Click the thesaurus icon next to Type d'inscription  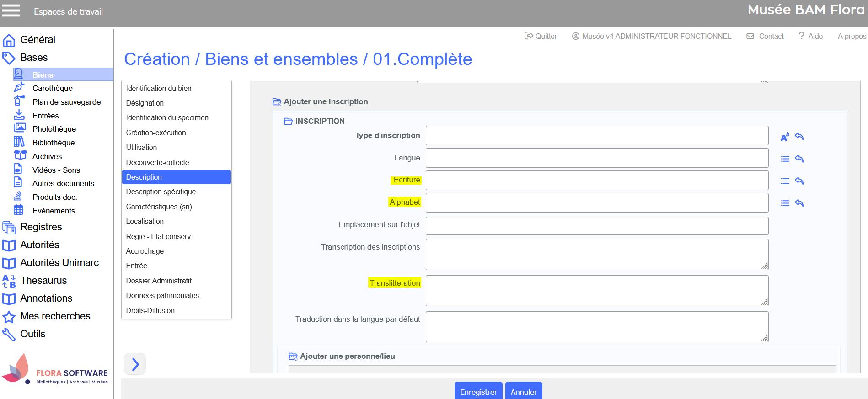(785, 137)
